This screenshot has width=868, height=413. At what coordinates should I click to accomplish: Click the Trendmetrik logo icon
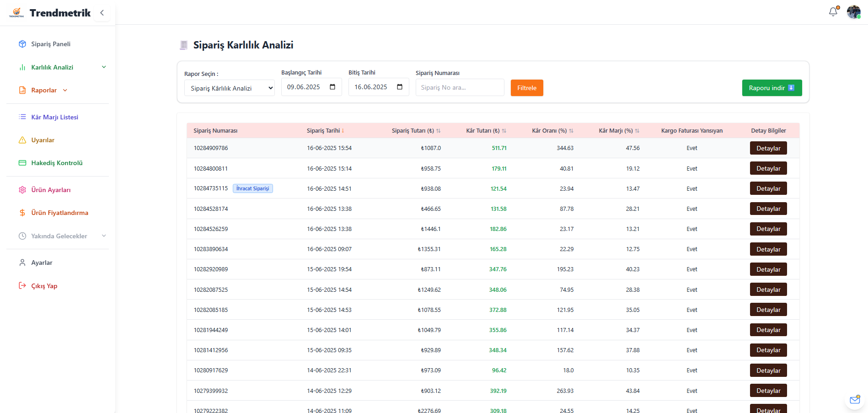coord(16,13)
